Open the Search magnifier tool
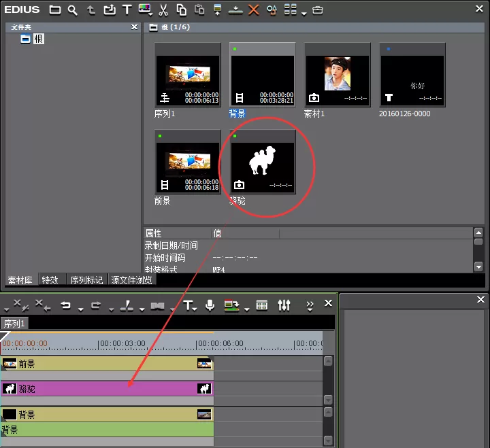This screenshot has height=448, width=490. pyautogui.click(x=73, y=10)
